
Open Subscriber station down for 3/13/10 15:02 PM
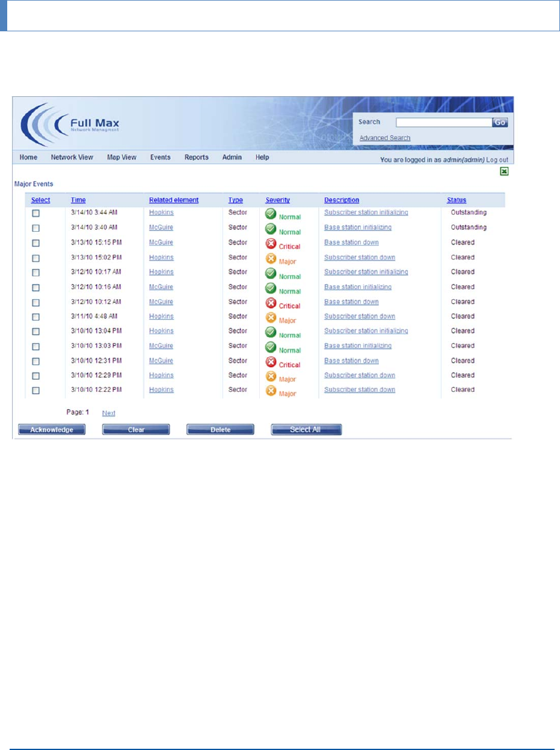click(x=360, y=257)
